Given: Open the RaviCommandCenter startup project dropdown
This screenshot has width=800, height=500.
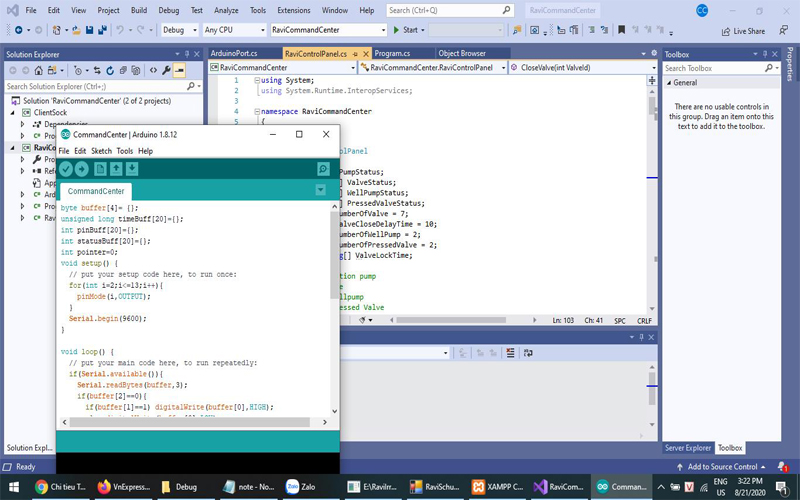Looking at the screenshot, I should (329, 30).
